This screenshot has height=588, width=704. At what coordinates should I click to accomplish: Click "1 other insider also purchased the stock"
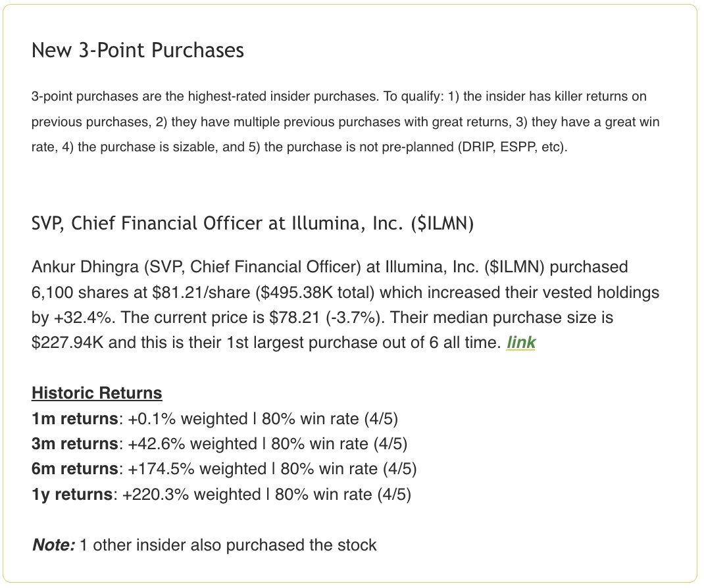click(228, 545)
